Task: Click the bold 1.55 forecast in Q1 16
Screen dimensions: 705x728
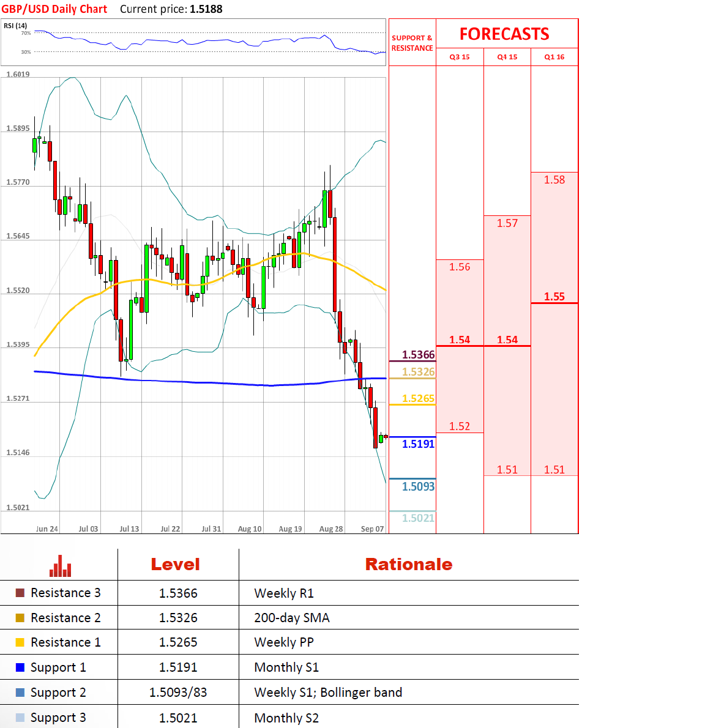Action: pos(554,297)
